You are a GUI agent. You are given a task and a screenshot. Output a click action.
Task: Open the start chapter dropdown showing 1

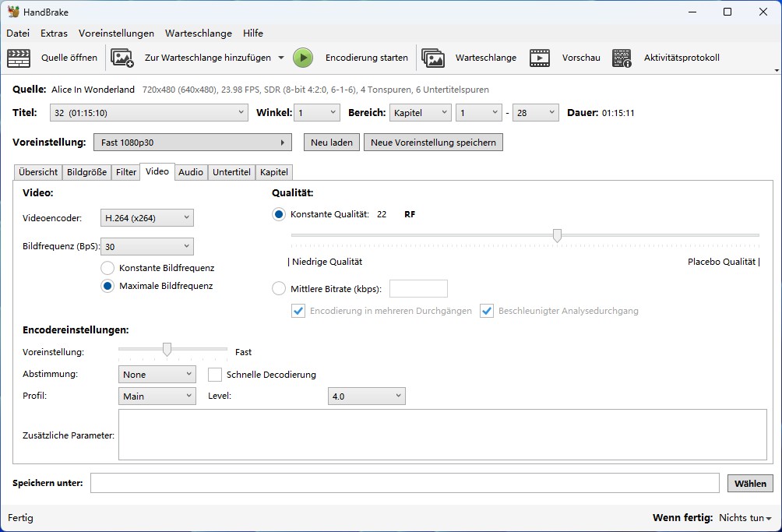click(x=479, y=113)
